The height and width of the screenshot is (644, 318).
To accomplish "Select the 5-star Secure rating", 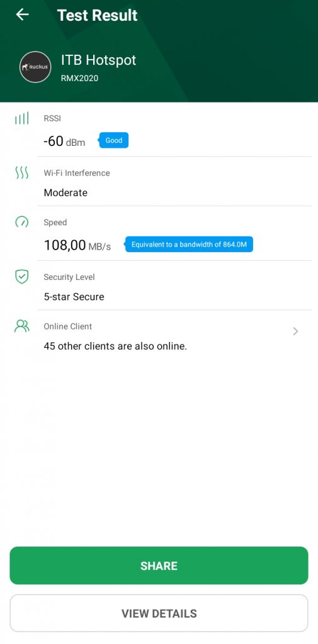I will (x=74, y=297).
